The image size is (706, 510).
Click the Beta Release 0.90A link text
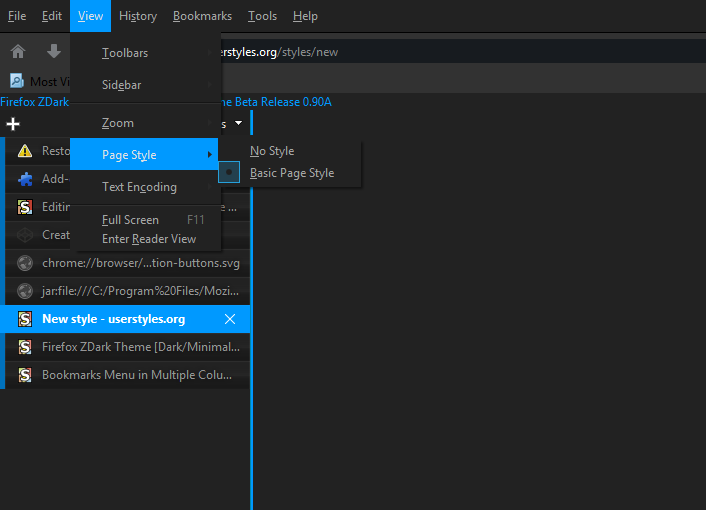(x=283, y=102)
